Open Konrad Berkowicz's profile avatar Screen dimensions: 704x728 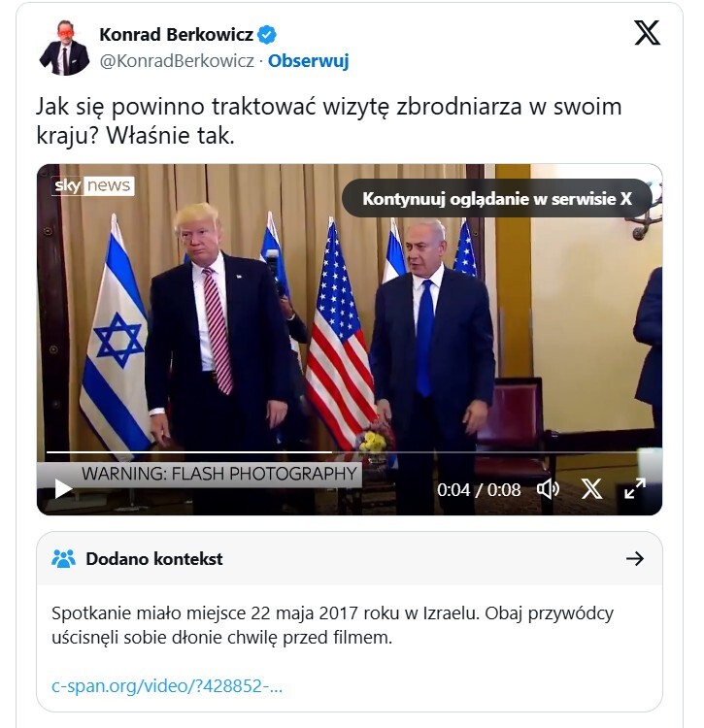pyautogui.click(x=64, y=48)
